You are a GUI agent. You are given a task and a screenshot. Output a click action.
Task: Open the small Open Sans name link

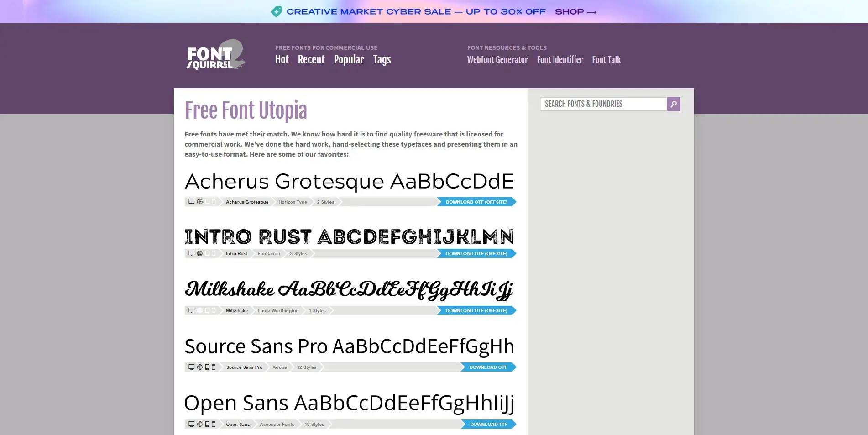[238, 424]
